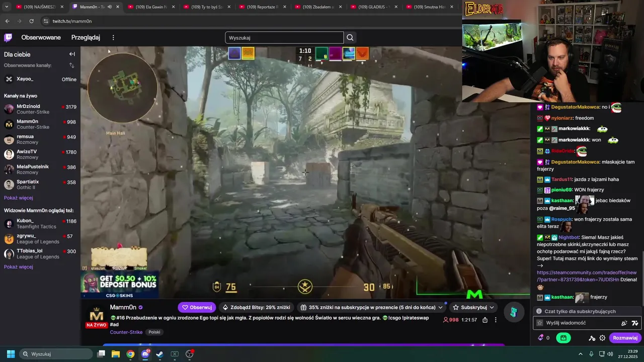The width and height of the screenshot is (644, 362).
Task: Open chat settings gear
Action: 602,338
